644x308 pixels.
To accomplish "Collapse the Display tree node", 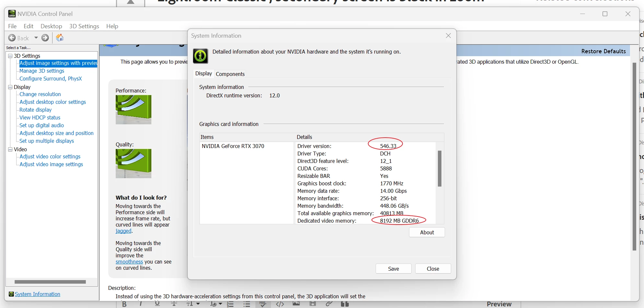I will 10,87.
